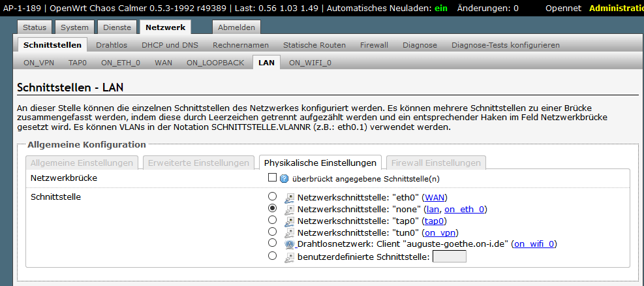Image resolution: width=644 pixels, height=286 pixels.
Task: Switch to Erweiterte Einstellungen tab
Action: click(198, 163)
